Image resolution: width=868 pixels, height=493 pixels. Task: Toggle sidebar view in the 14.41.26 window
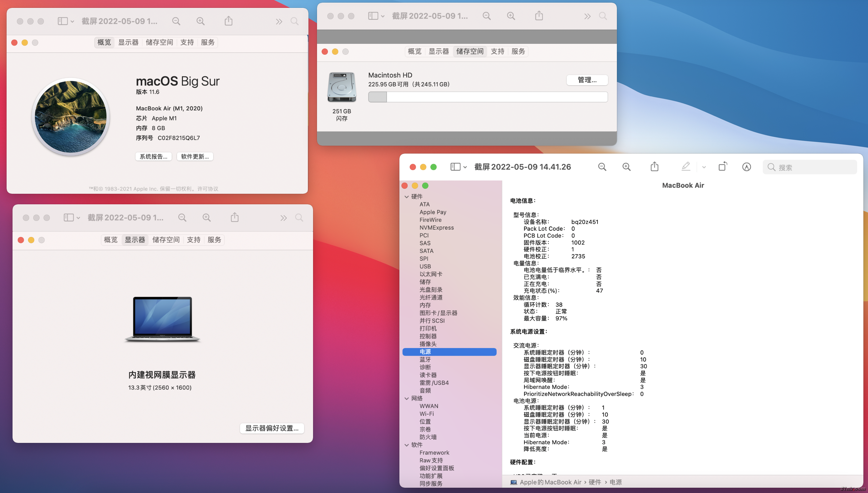[455, 167]
